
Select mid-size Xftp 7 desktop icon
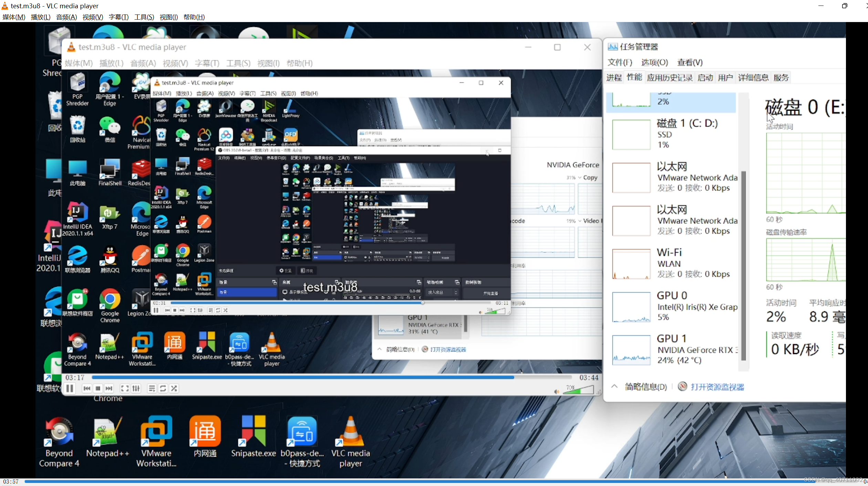(110, 217)
